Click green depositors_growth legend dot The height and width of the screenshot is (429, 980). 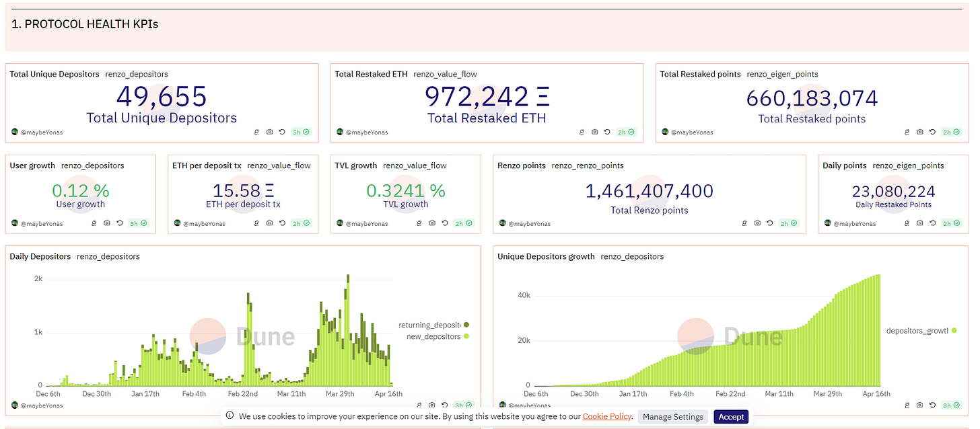coord(954,331)
